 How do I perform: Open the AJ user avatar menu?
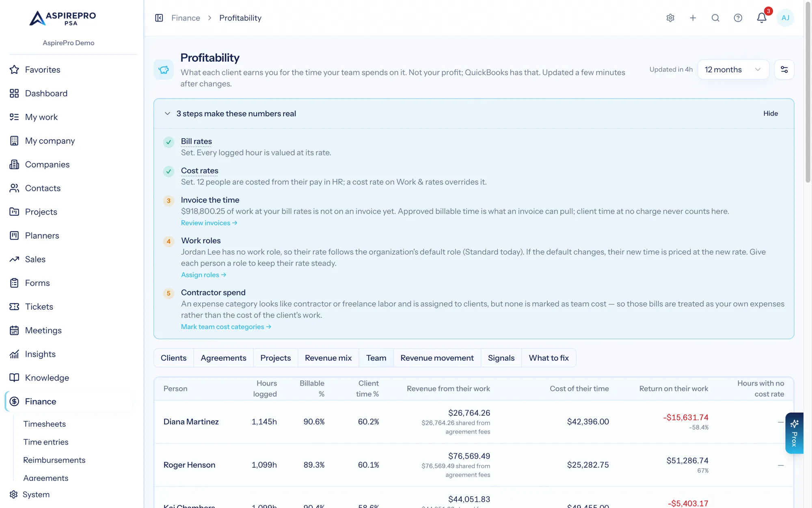tap(785, 18)
